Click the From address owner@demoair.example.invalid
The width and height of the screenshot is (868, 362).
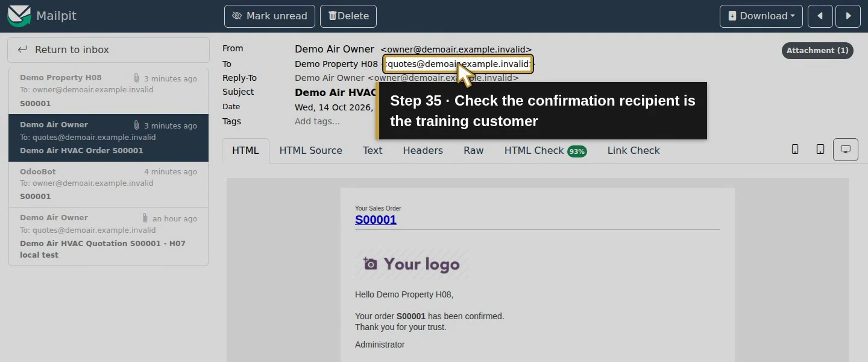point(456,49)
